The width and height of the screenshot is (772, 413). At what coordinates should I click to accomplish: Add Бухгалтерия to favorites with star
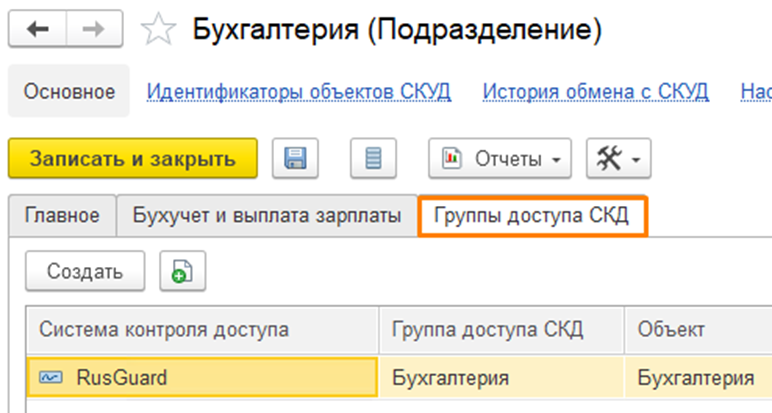[155, 30]
